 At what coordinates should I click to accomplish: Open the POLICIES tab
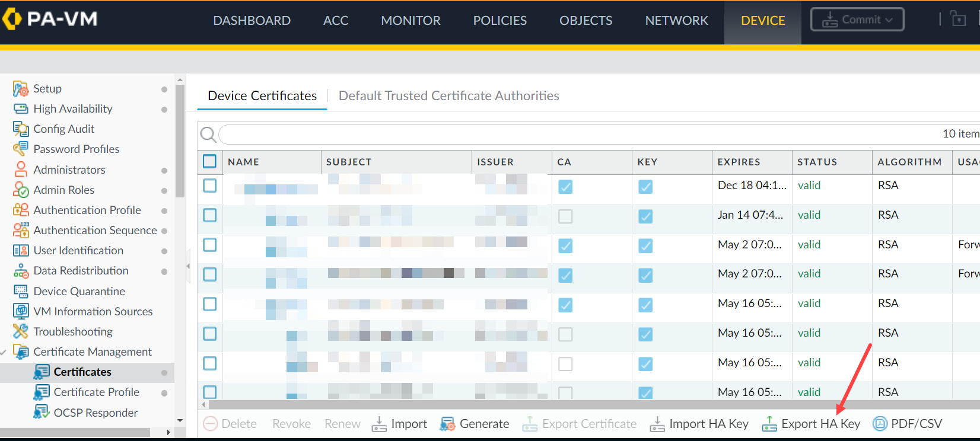[x=499, y=21]
